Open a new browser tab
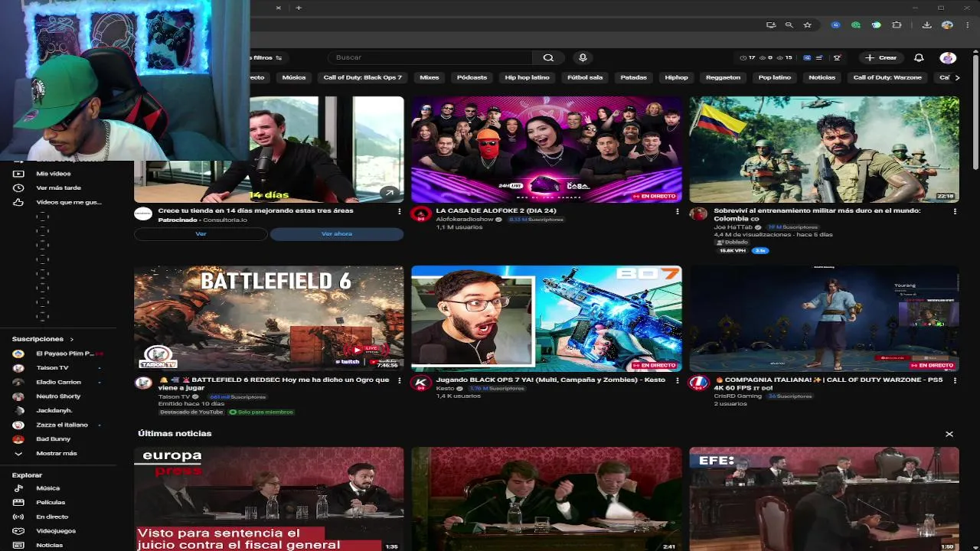 [299, 8]
